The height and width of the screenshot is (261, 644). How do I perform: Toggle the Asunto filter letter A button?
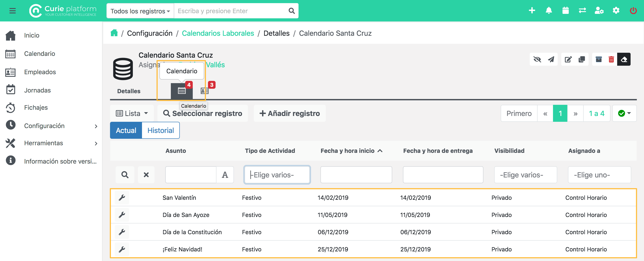point(225,175)
